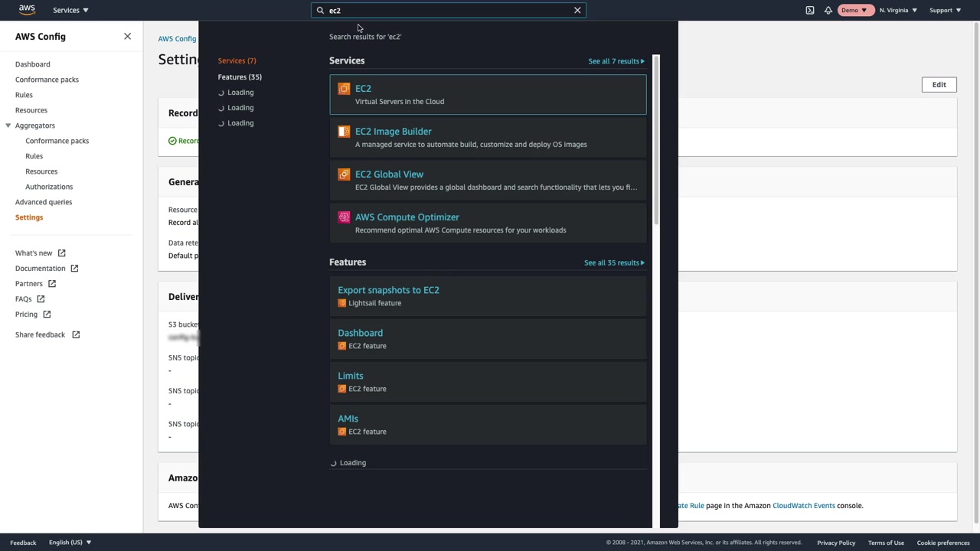
Task: Open Conformance packs in the sidebar
Action: pyautogui.click(x=47, y=80)
